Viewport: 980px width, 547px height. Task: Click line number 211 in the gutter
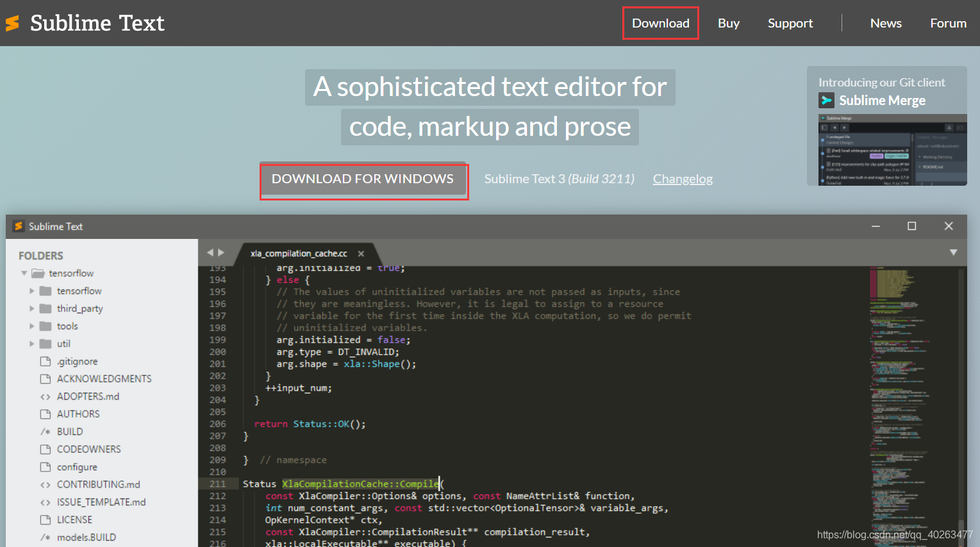(x=218, y=484)
